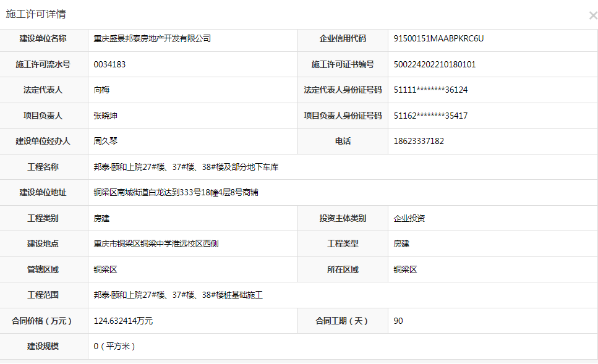Close the 施工许可详情 dialog
598x364 pixels.
pos(592,15)
